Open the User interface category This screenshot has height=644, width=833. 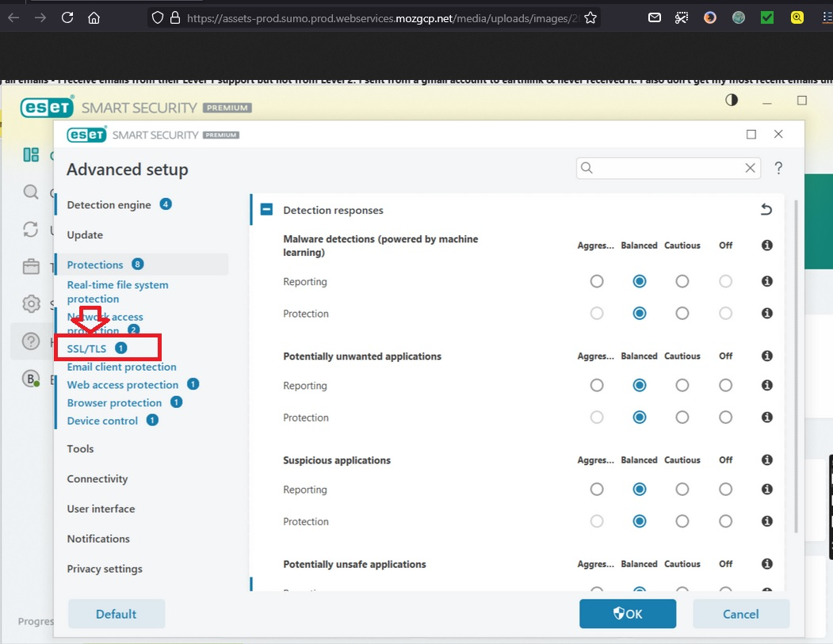101,509
